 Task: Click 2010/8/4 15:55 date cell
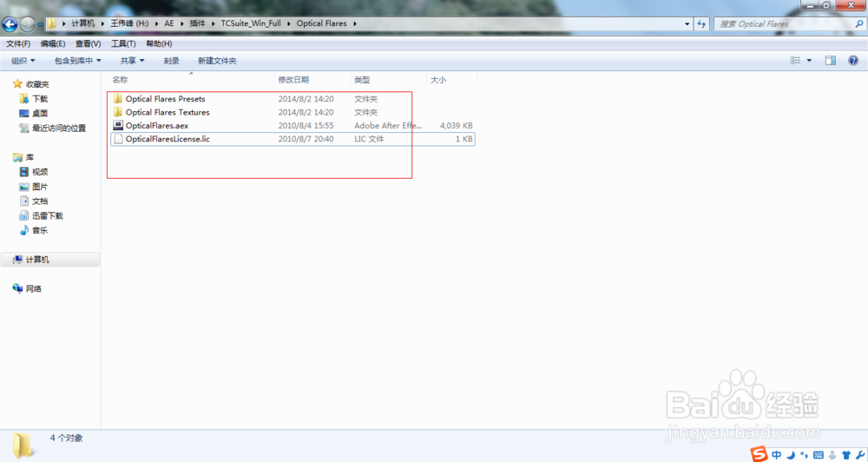306,126
